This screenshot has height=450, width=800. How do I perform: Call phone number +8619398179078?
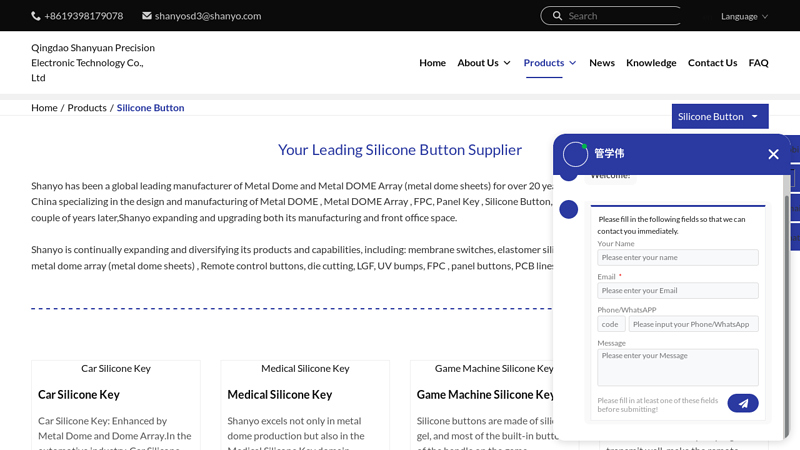coord(84,16)
